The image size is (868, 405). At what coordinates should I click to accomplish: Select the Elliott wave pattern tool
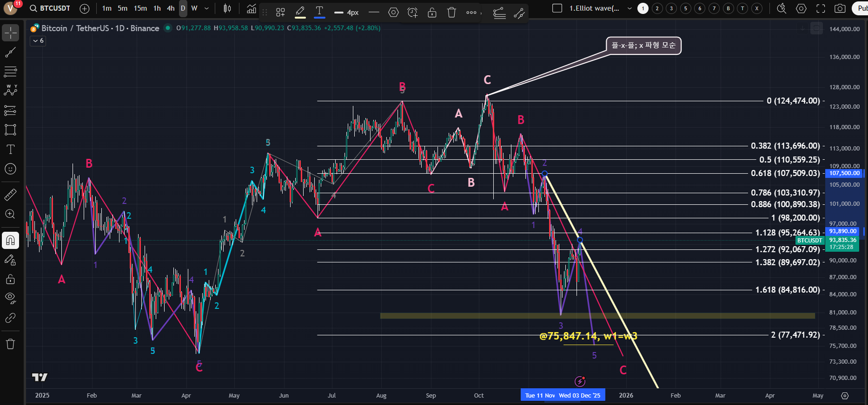[x=10, y=91]
